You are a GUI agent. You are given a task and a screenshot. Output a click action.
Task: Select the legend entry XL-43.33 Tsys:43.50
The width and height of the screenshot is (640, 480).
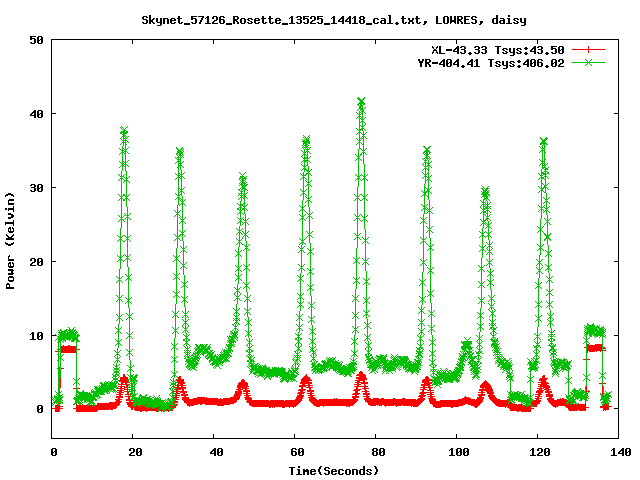click(498, 50)
